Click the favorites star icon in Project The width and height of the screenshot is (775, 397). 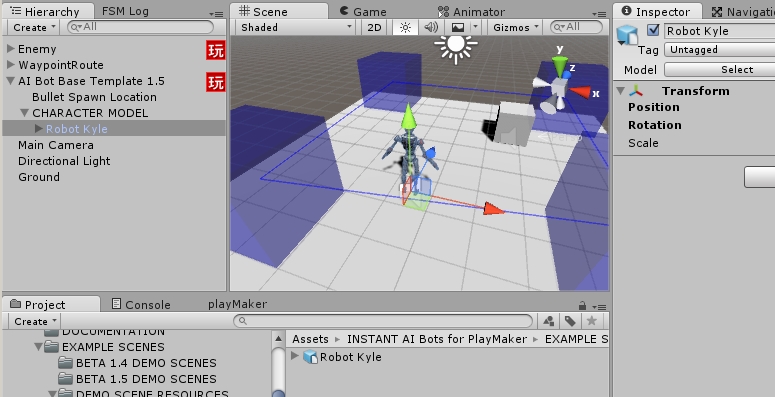point(591,321)
